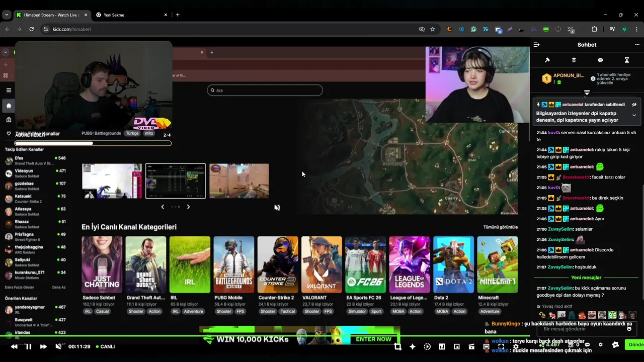Go to next carousel slide arrow

click(x=188, y=207)
